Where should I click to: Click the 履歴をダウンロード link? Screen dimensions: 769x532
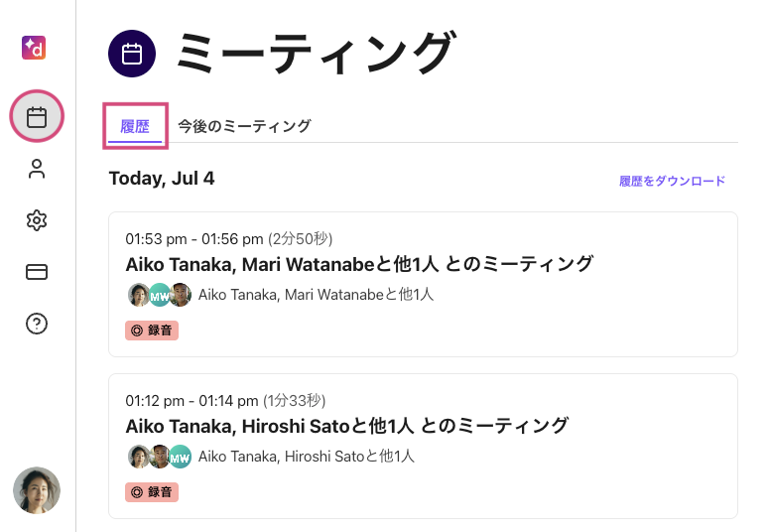[672, 181]
